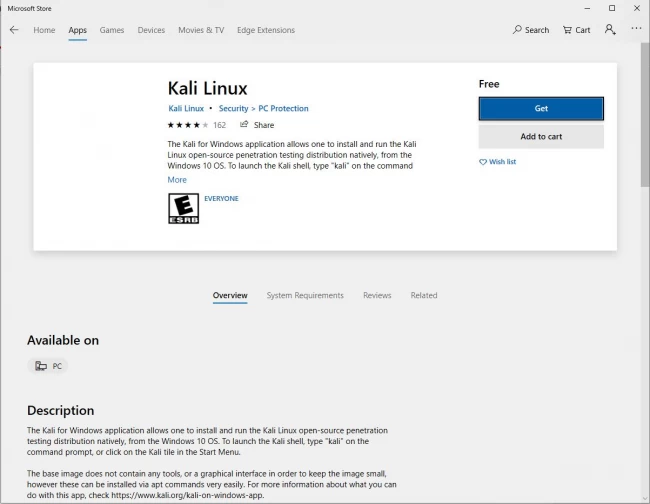Switch to the Games tab
This screenshot has width=650, height=504.
112,30
